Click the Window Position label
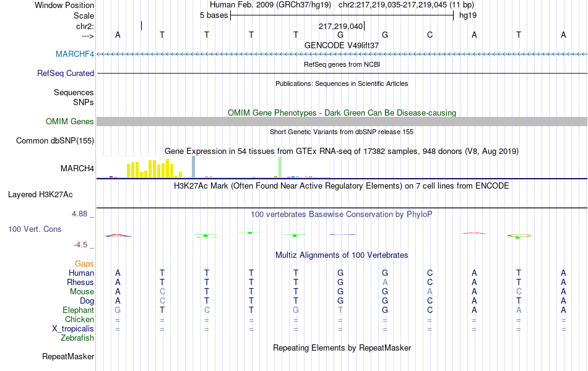The height and width of the screenshot is (371, 588). click(x=64, y=5)
